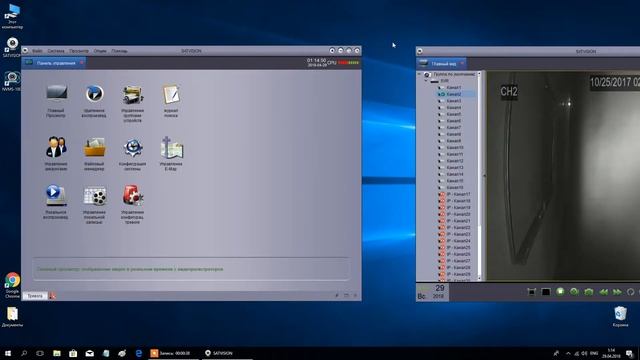Select IP - Канал20 in channel tree
The height and width of the screenshot is (360, 640).
click(458, 214)
